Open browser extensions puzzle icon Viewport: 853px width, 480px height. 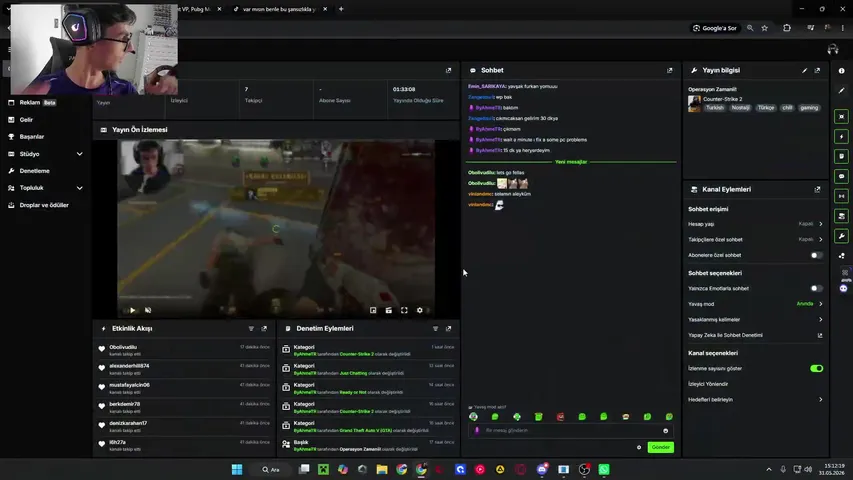(x=787, y=28)
